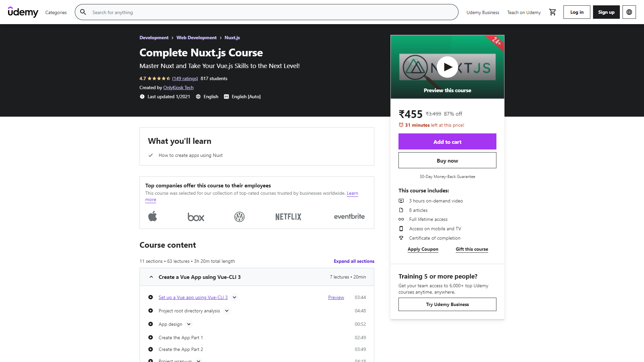Open Set up a Vue app using Vue-CLI 3 lecture
The height and width of the screenshot is (362, 644).
pos(193,297)
